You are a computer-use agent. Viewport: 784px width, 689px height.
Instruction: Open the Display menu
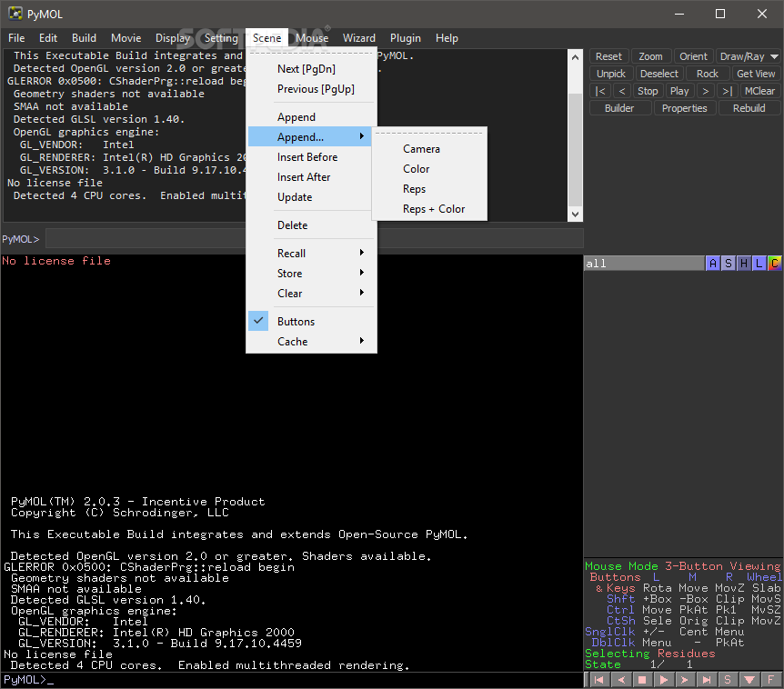coord(173,38)
